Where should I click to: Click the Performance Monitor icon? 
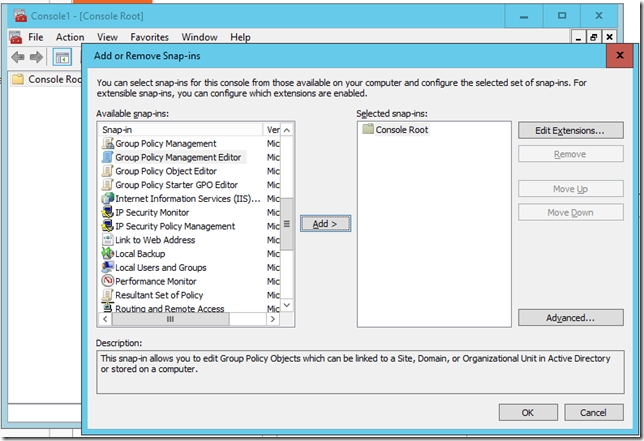(108, 281)
